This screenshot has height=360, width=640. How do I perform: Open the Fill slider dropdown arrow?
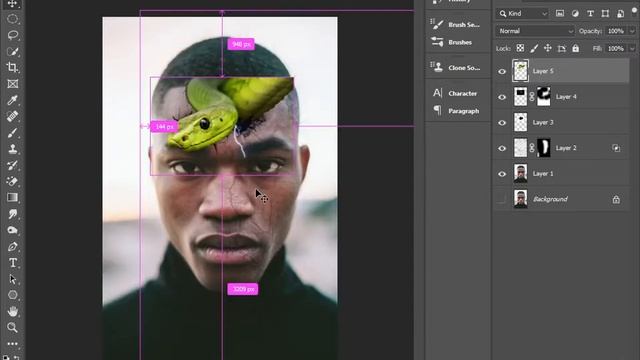click(632, 49)
